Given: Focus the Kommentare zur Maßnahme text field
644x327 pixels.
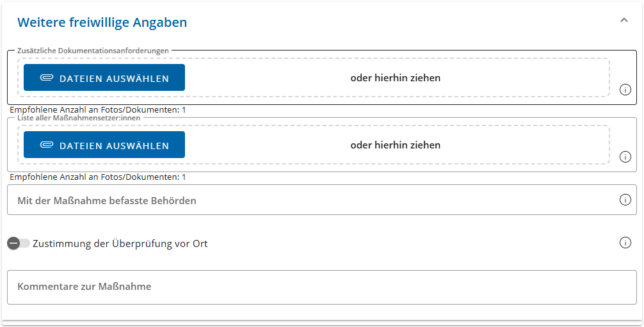Looking at the screenshot, I should tap(322, 287).
